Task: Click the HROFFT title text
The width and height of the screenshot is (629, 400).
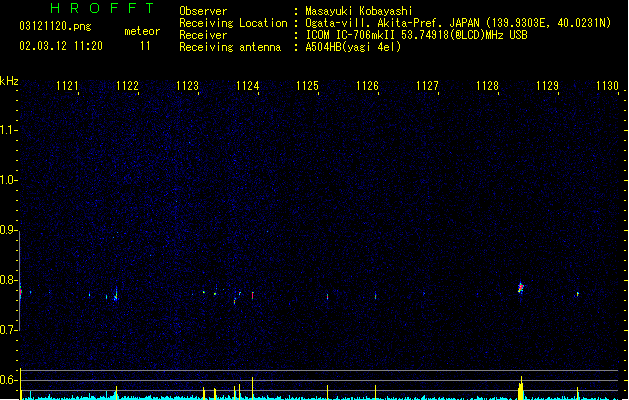Action: coord(102,8)
